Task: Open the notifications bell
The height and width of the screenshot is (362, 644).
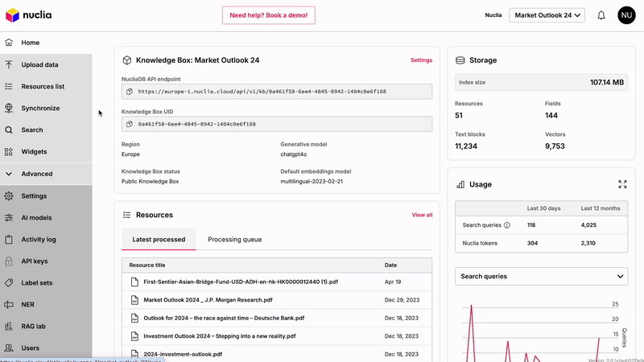Action: [601, 15]
